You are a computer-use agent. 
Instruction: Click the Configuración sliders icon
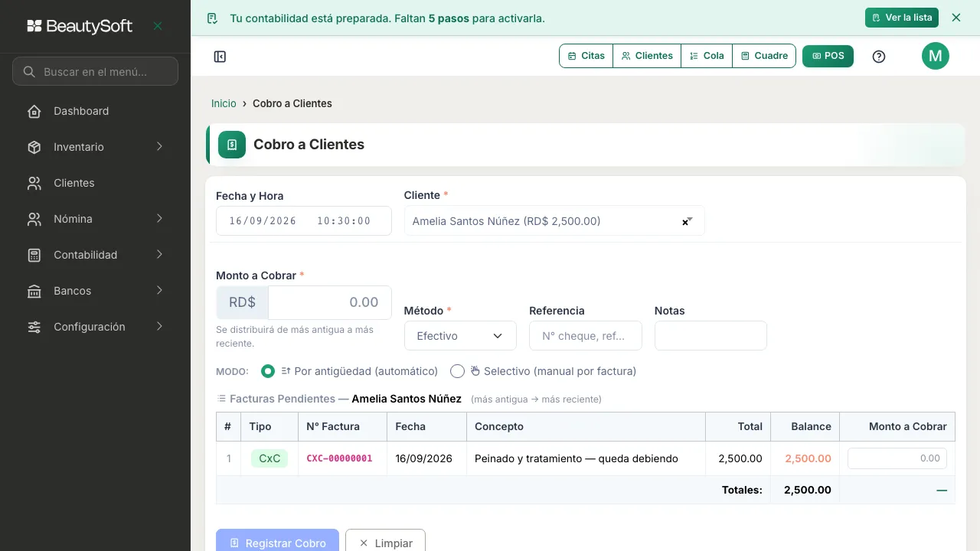point(34,327)
